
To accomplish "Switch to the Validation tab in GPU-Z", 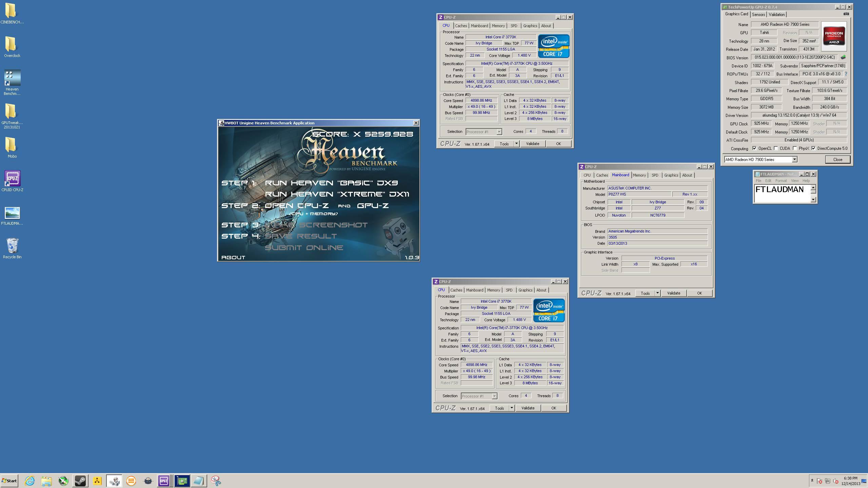I will (776, 14).
